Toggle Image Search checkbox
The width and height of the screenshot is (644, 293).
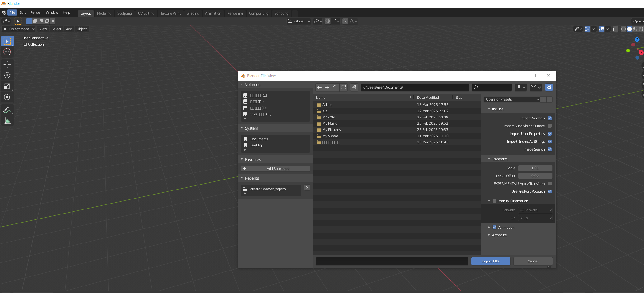point(550,149)
